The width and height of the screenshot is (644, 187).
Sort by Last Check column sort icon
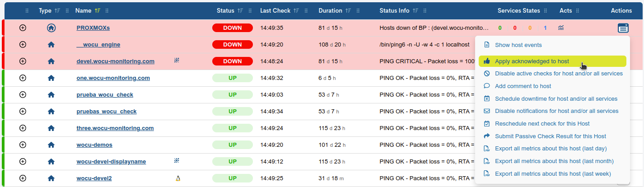tap(296, 11)
